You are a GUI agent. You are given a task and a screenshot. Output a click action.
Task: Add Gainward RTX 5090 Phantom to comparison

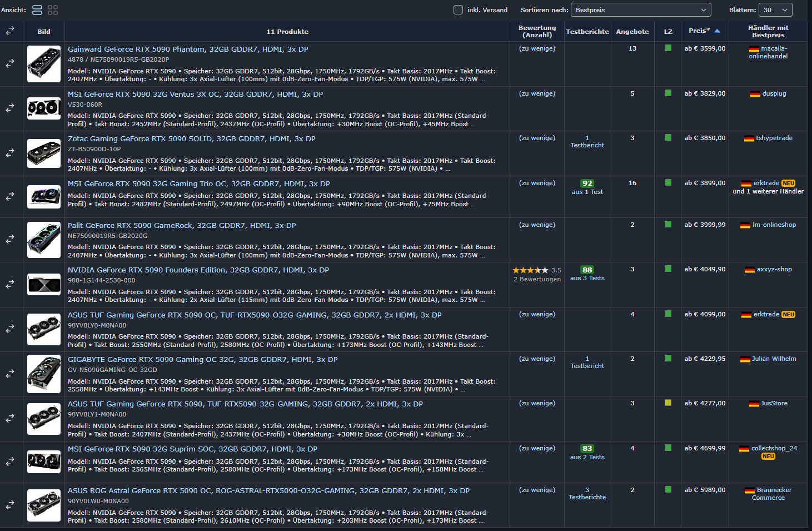click(x=10, y=64)
